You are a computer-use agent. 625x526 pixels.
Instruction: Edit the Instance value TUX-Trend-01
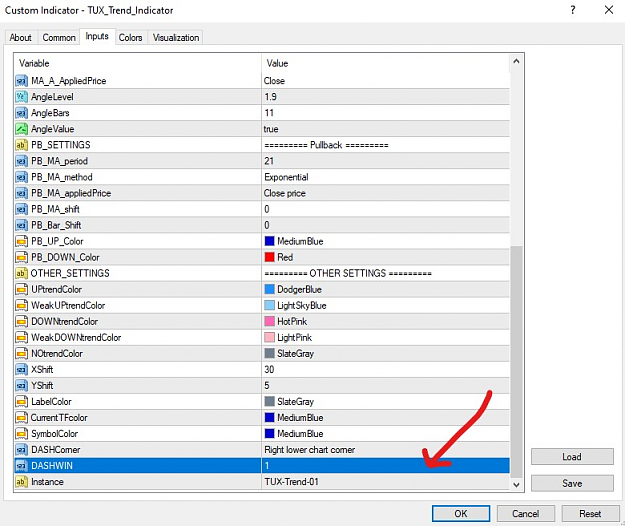[291, 482]
